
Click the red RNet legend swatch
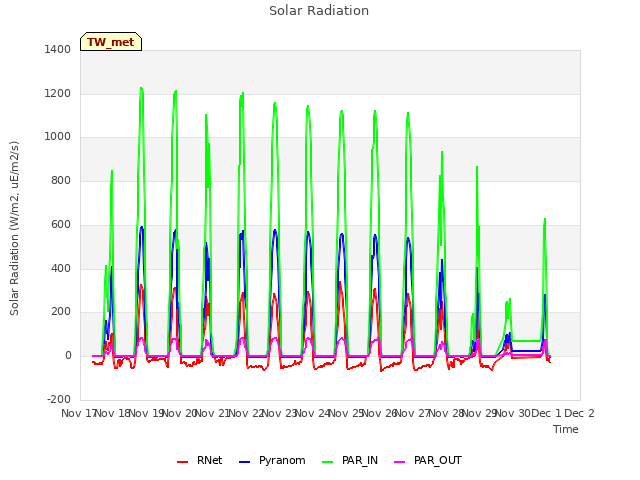click(182, 462)
